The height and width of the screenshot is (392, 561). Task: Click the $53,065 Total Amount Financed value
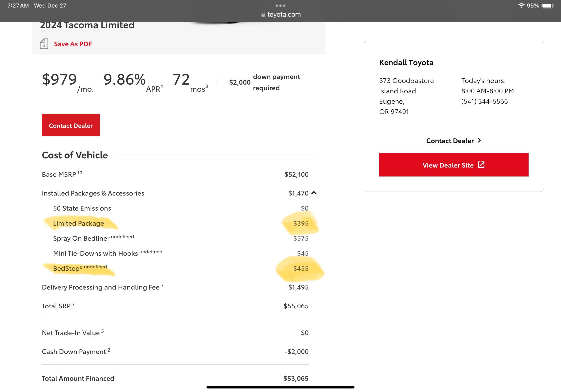[x=296, y=378]
